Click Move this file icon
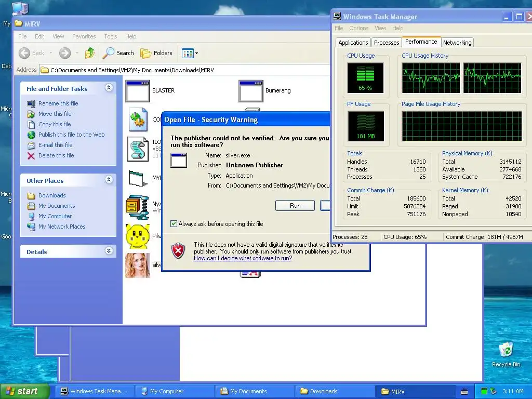 click(x=31, y=114)
